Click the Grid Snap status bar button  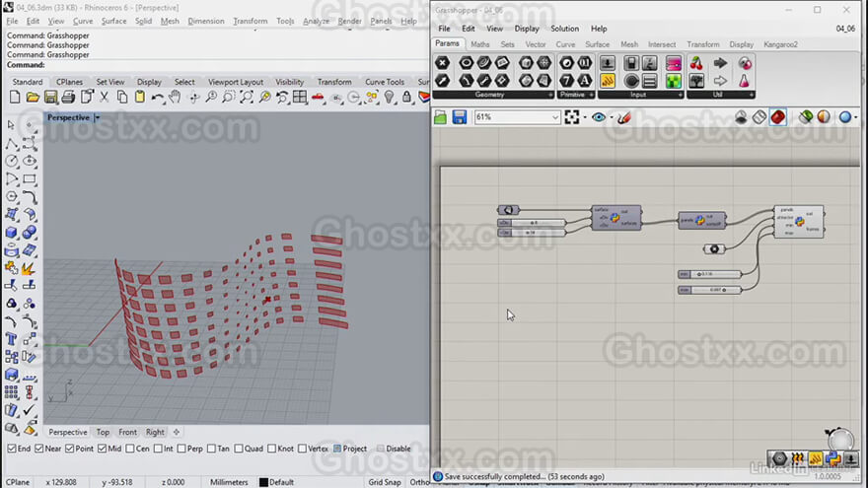coord(385,482)
